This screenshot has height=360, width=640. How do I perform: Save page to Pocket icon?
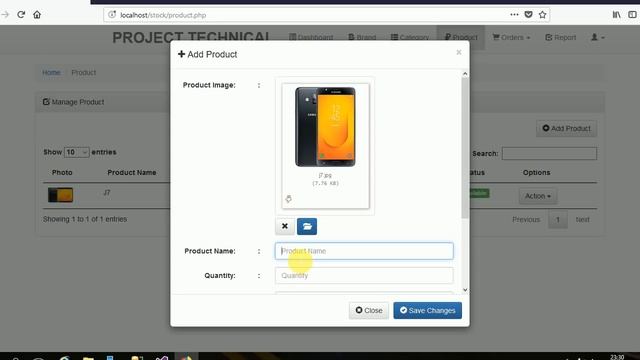tap(528, 15)
